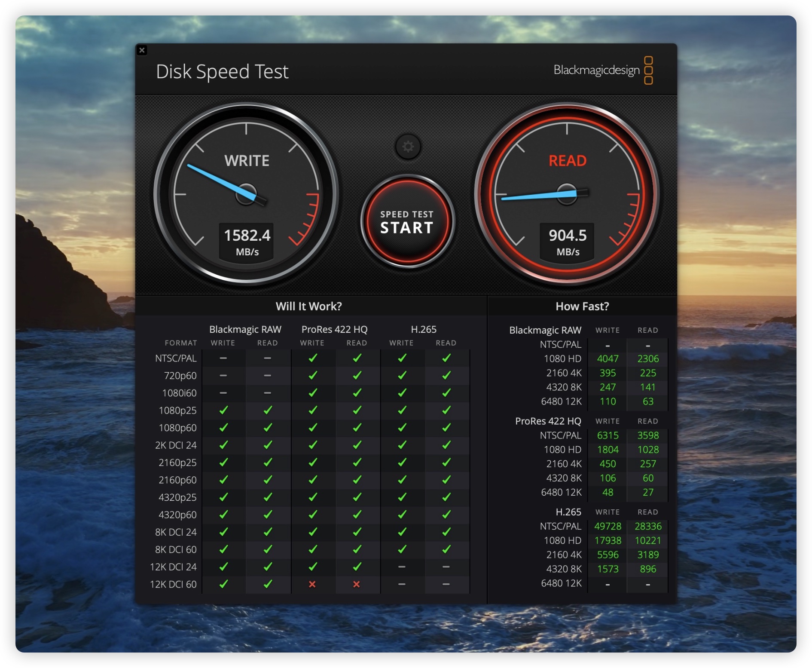Click ProRes read checkmark for 12K DCI 24
This screenshot has width=812, height=668.
[357, 567]
